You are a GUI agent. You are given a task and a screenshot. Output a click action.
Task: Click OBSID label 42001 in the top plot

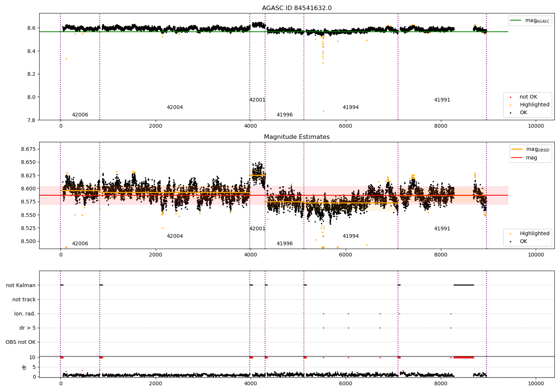pos(257,100)
